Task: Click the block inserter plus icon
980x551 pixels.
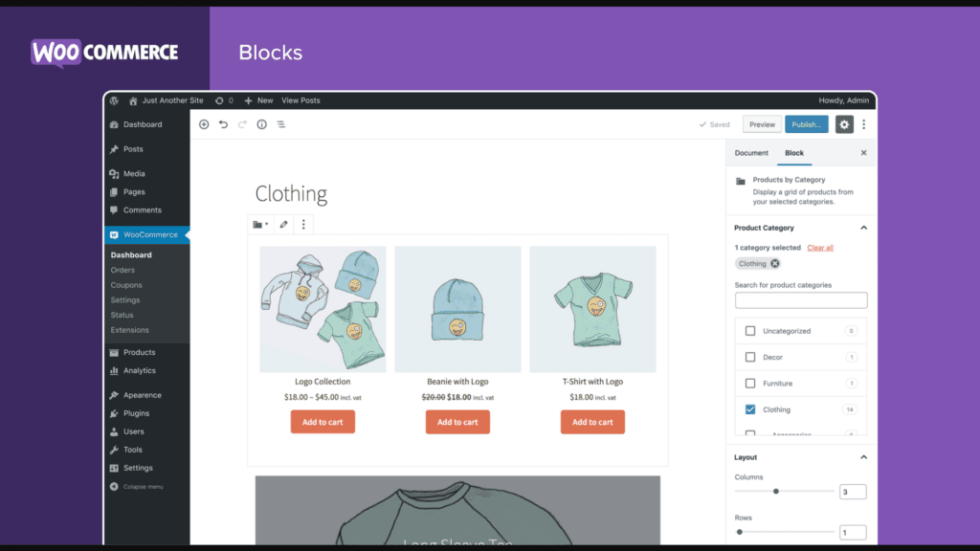Action: click(204, 125)
